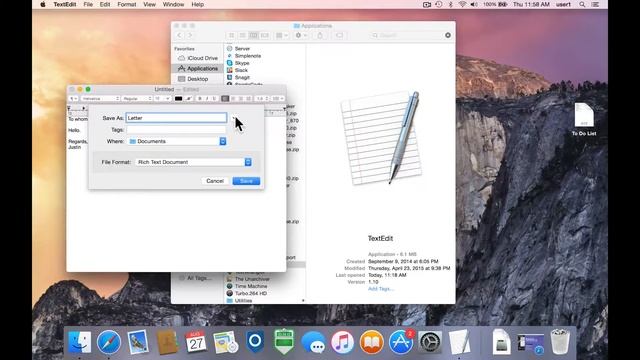
Task: Launch Safari from the Dock
Action: click(x=109, y=342)
